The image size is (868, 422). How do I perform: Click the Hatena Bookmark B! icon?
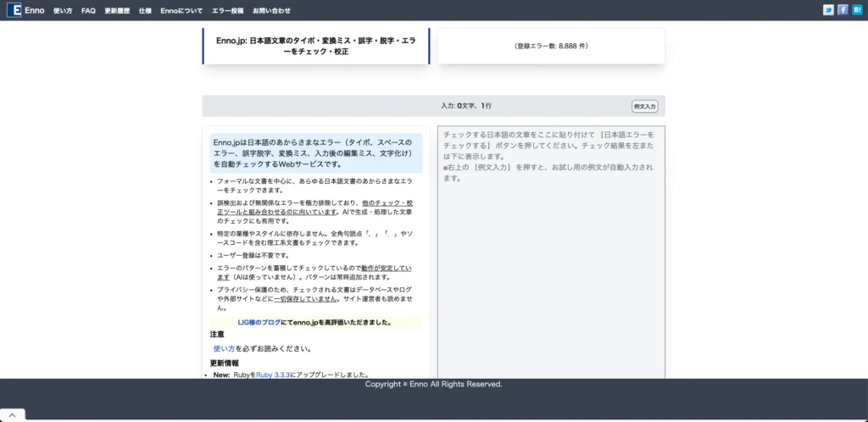tap(857, 10)
